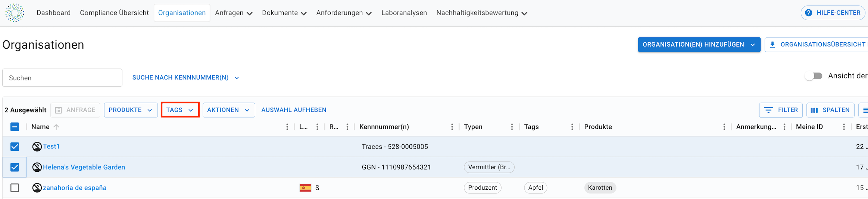Toggle the Ansicht der switch
This screenshot has width=868, height=199.
click(814, 76)
